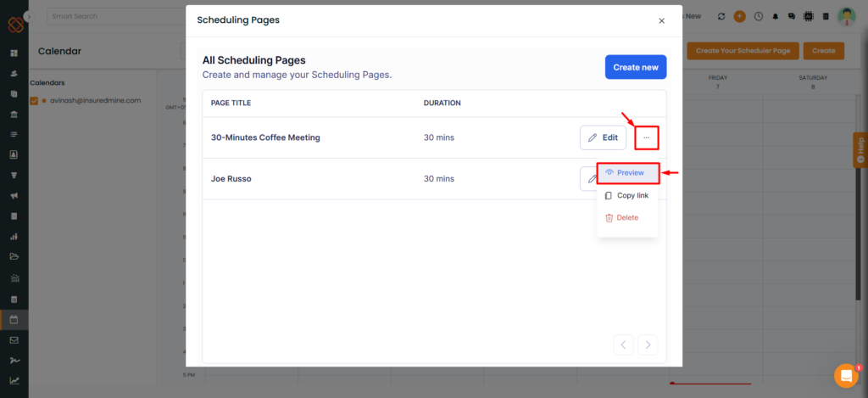
Task: Click the 30 mins duration in Joe Russo row
Action: coord(439,179)
